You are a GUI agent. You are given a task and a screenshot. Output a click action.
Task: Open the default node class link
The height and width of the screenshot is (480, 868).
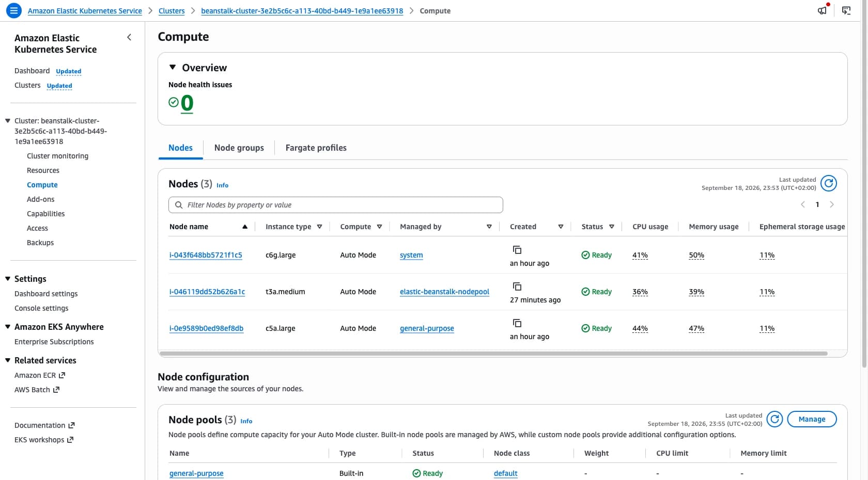(x=505, y=473)
